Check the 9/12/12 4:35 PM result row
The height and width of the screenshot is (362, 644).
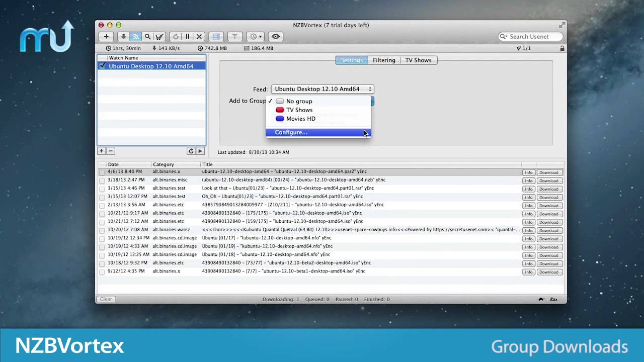click(x=102, y=271)
